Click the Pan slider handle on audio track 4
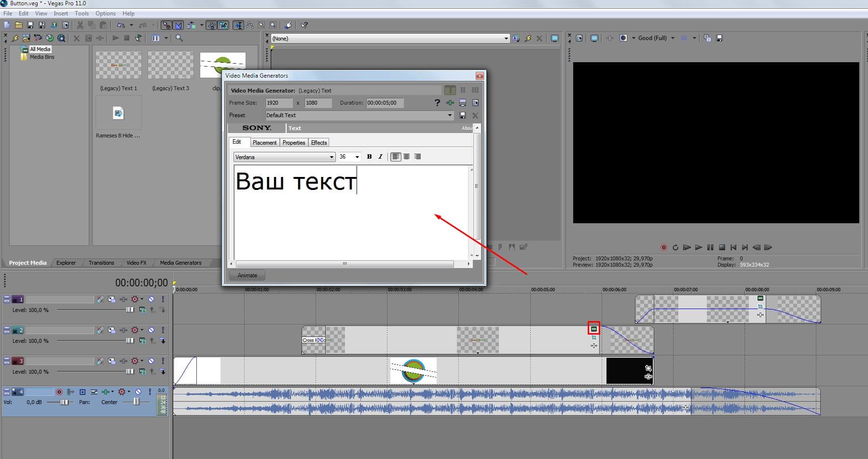This screenshot has width=868, height=459. (137, 402)
